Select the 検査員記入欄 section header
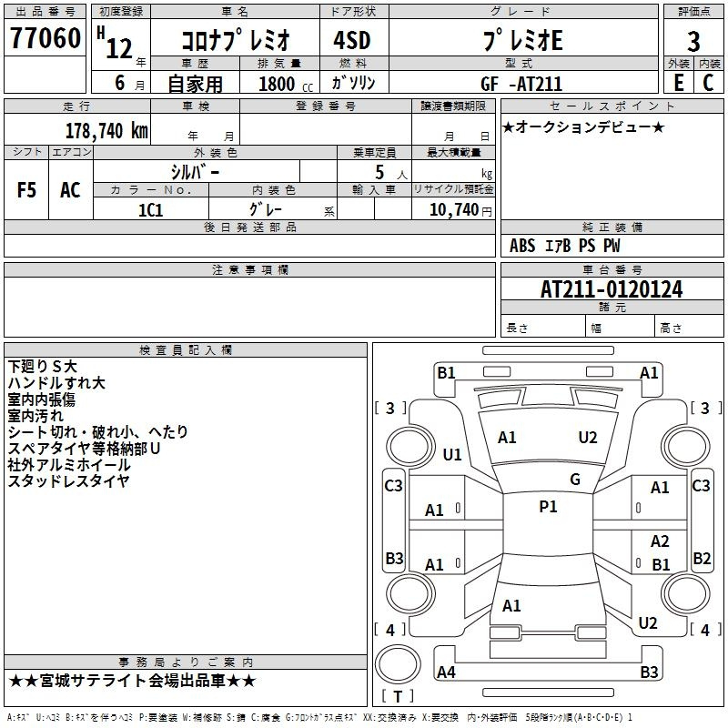Screen dimensions: 728x728 pos(186,350)
